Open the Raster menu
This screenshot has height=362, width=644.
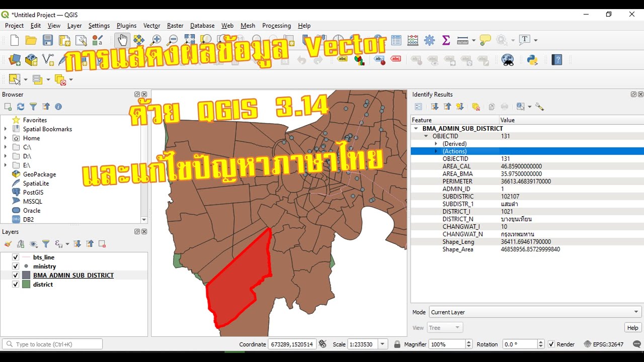click(x=175, y=26)
